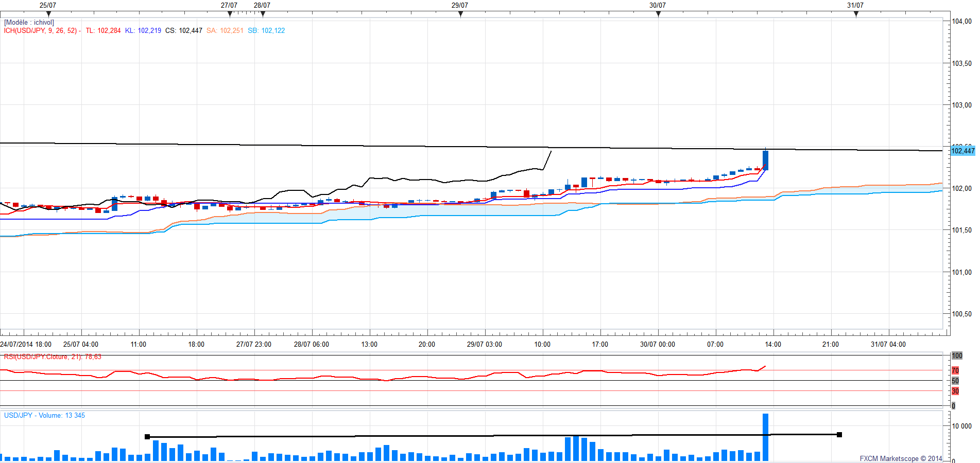Click the 30/07 date marker triangle
980x463 pixels.
tap(658, 14)
